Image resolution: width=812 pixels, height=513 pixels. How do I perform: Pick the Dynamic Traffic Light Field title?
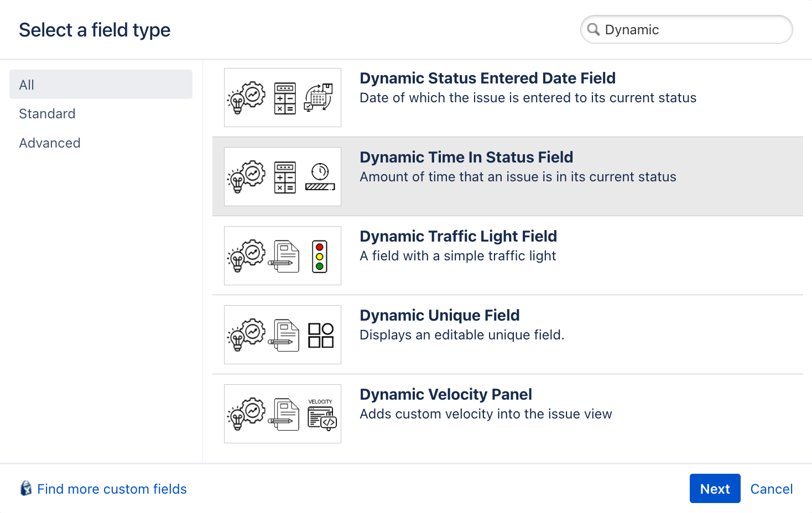tap(458, 237)
